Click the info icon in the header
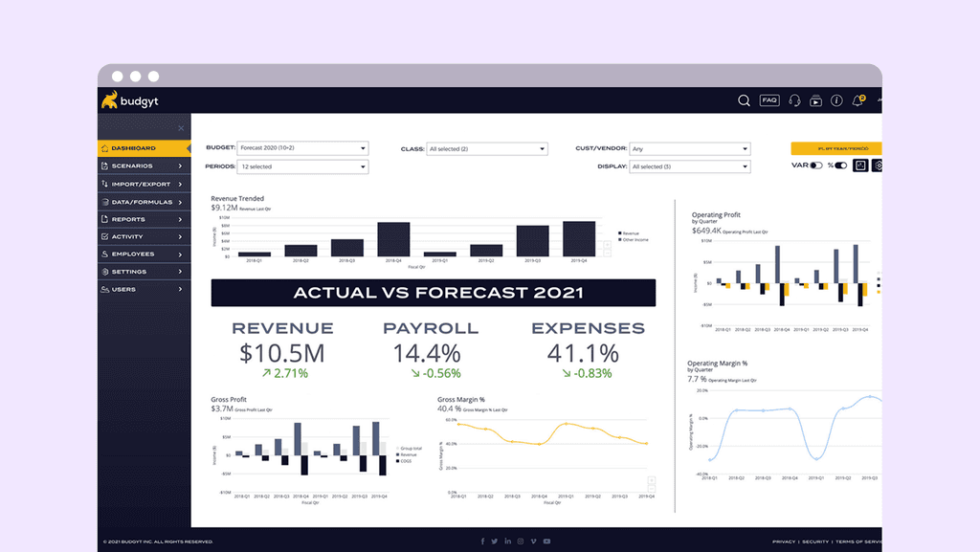The height and width of the screenshot is (552, 980). [x=836, y=100]
